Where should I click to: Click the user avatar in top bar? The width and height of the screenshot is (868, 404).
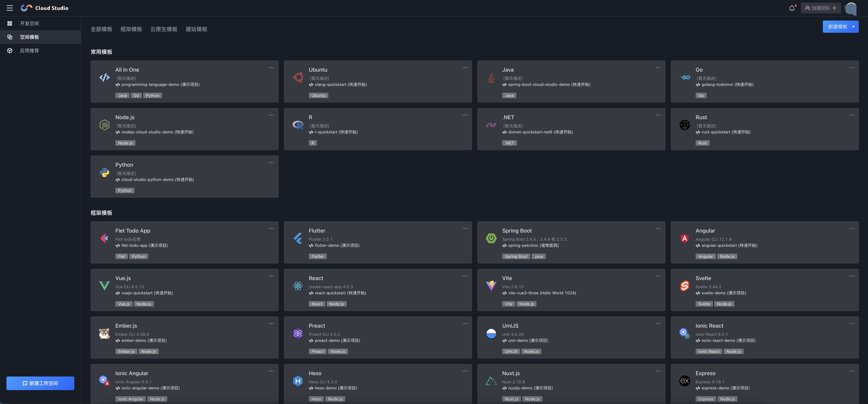(851, 8)
